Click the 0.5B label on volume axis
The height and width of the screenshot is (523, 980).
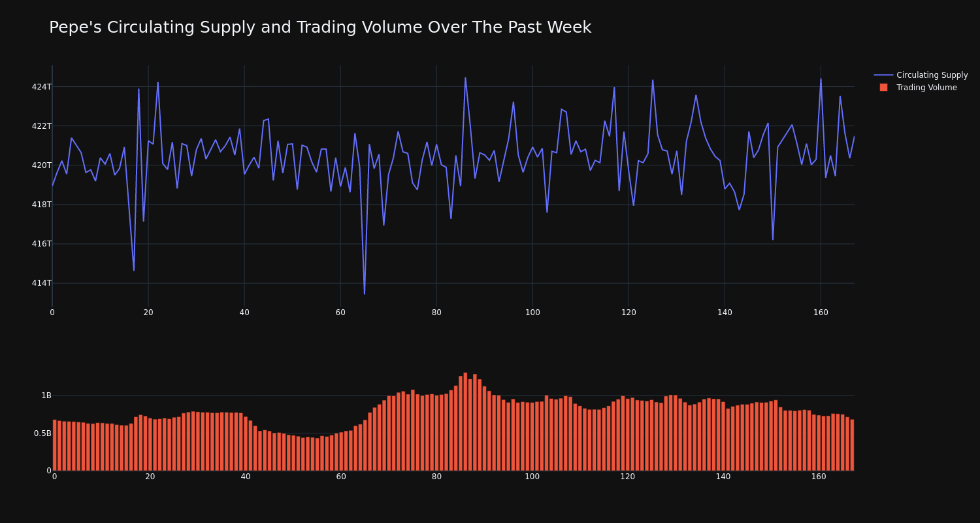42,433
